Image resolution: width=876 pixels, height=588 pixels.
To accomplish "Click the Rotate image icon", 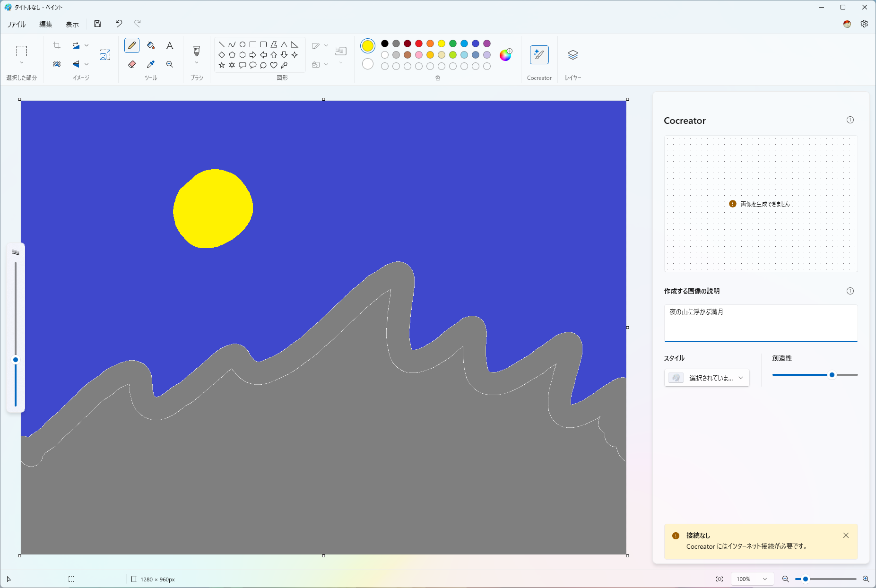I will click(x=76, y=45).
